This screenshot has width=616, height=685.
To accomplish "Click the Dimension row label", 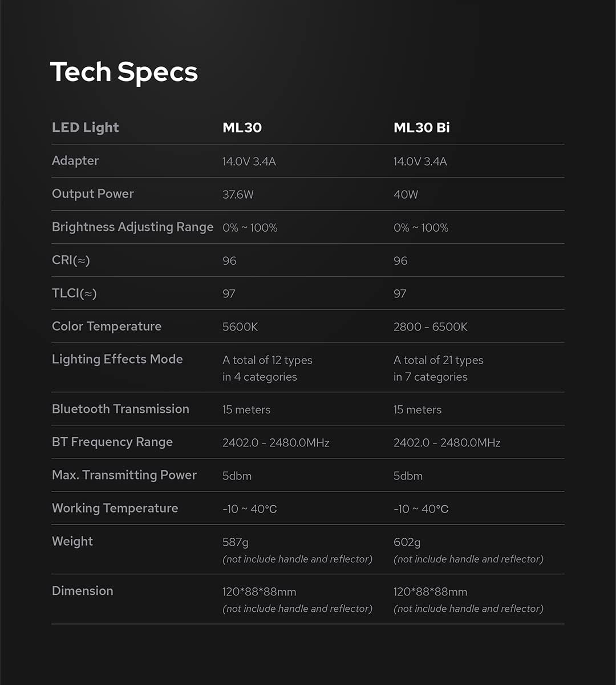I will tap(83, 591).
